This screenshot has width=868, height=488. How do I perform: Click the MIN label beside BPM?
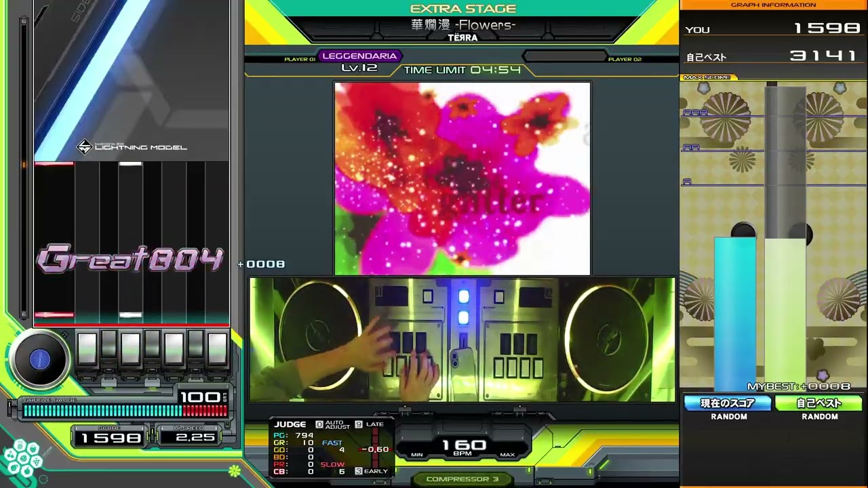pos(417,455)
